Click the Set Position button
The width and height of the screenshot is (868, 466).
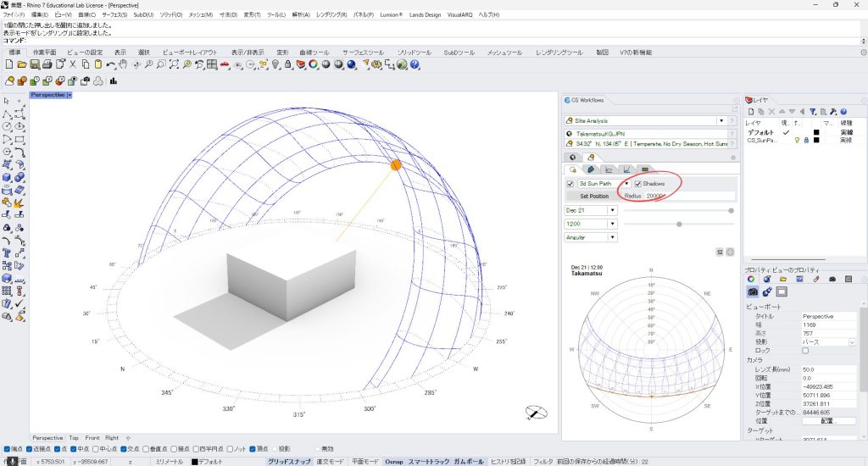[x=593, y=196]
